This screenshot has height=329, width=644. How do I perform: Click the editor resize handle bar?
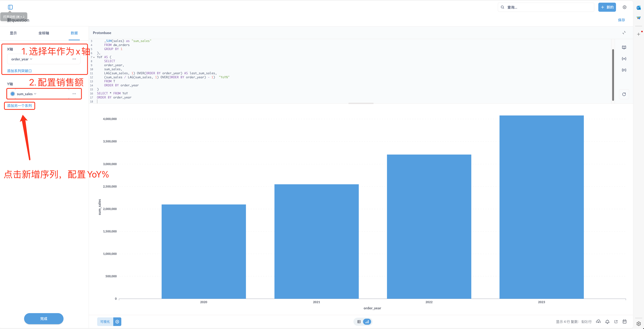tap(361, 103)
